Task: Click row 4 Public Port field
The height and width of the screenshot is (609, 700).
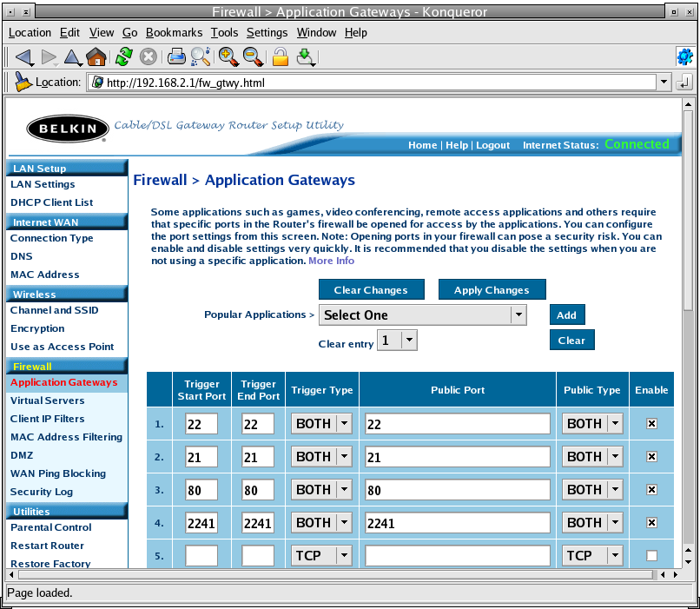Action: [x=458, y=523]
